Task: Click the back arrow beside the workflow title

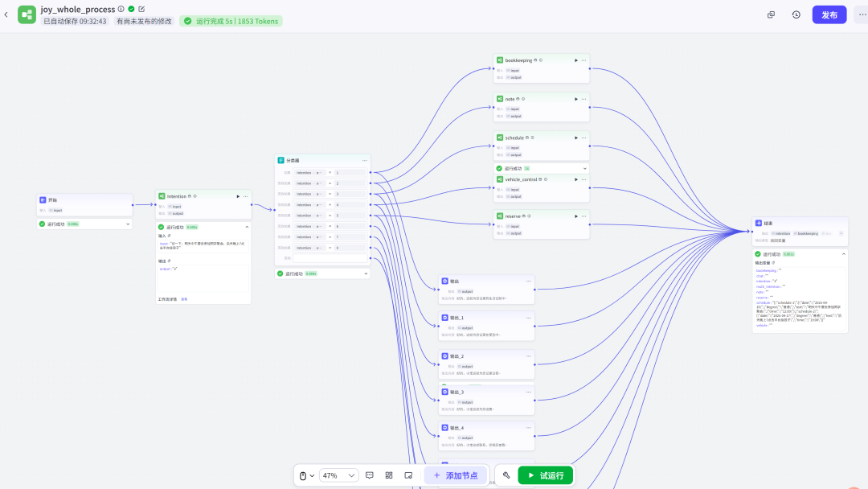Action: point(6,14)
